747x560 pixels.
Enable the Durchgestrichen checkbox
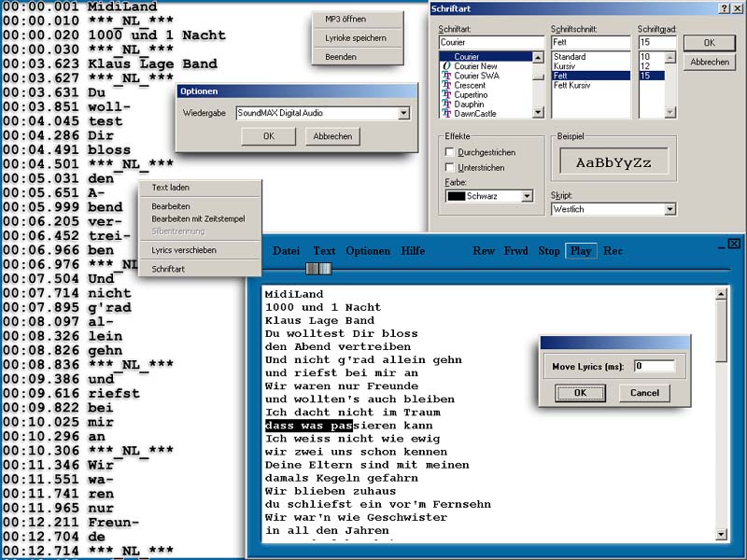451,152
